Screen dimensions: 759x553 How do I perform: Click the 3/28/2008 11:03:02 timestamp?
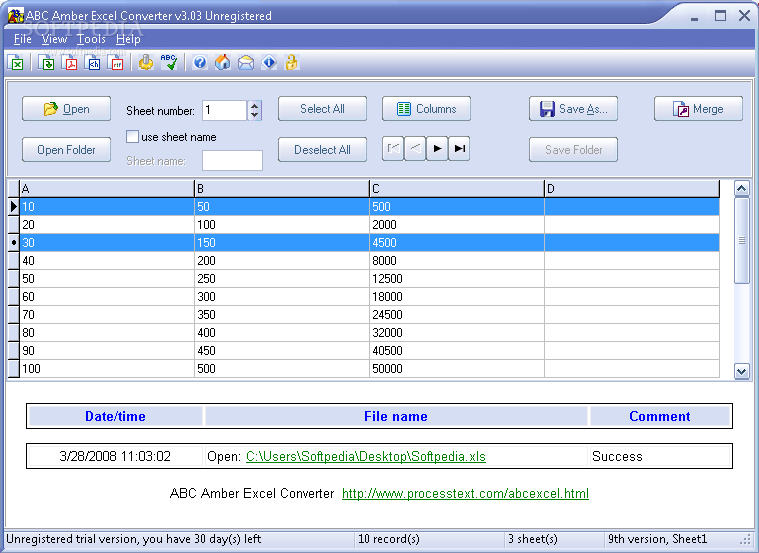click(115, 456)
